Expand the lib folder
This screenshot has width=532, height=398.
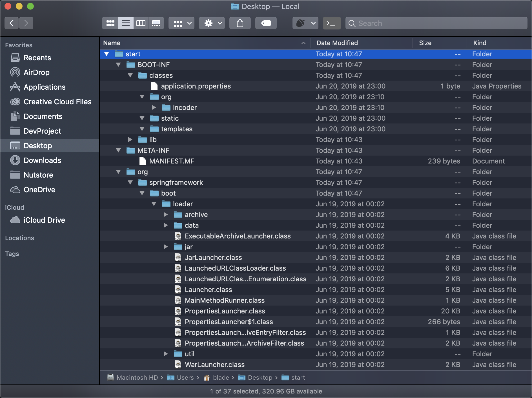(130, 140)
